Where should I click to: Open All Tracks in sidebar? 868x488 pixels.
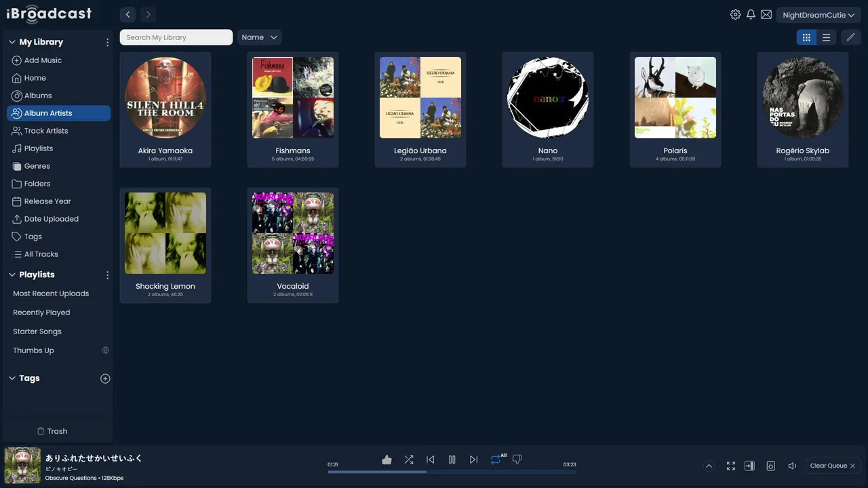click(59, 254)
